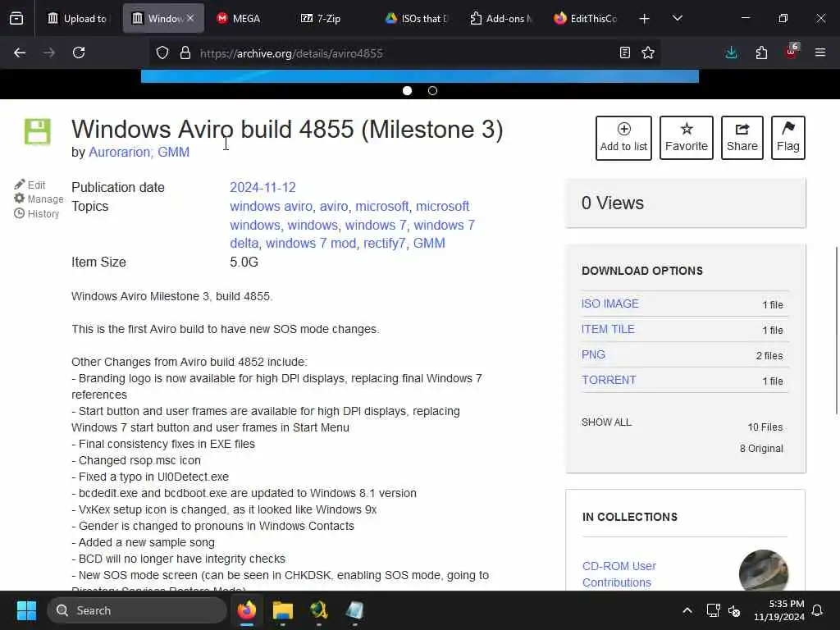Reload the current archive.org page

tap(79, 53)
